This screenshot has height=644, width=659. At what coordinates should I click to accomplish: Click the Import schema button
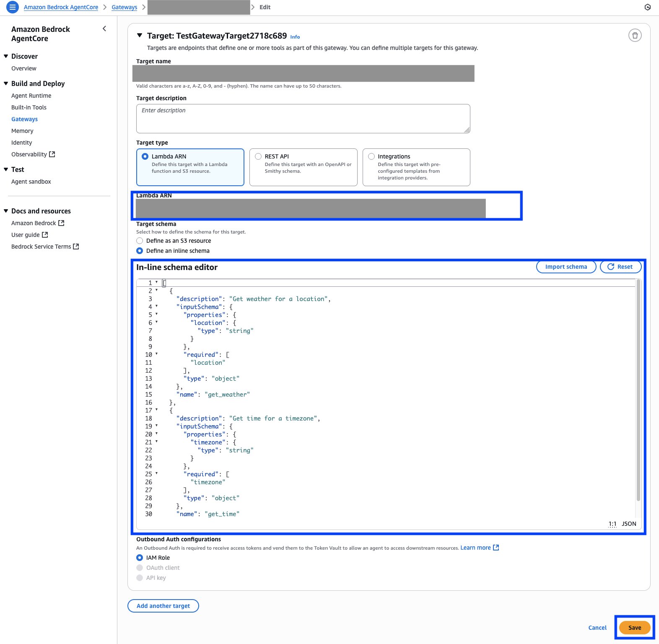[566, 267]
